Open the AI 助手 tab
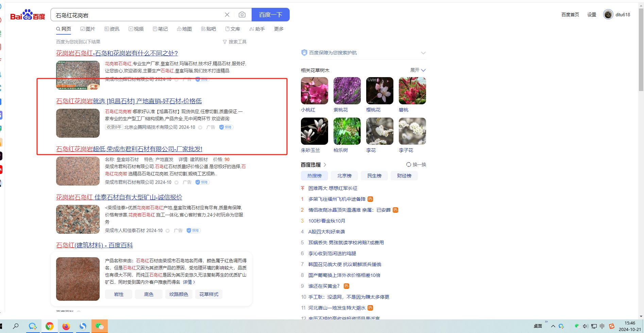644x333 pixels. tap(257, 29)
